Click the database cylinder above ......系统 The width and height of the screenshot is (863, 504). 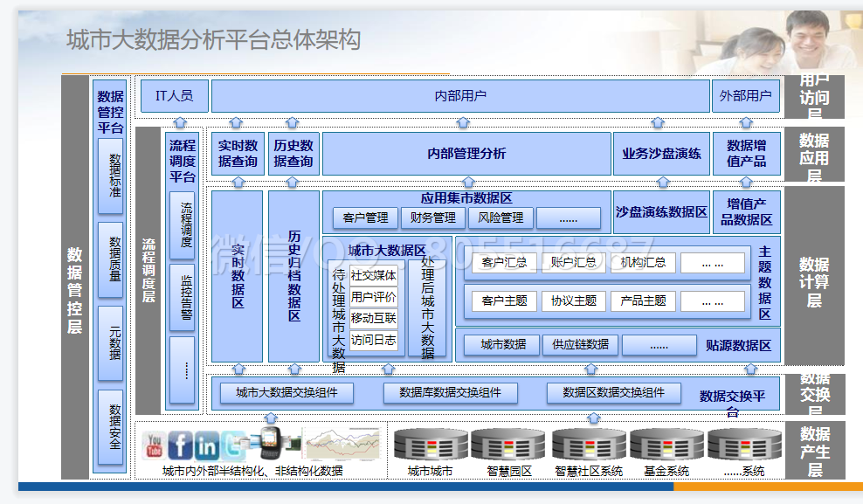744,445
